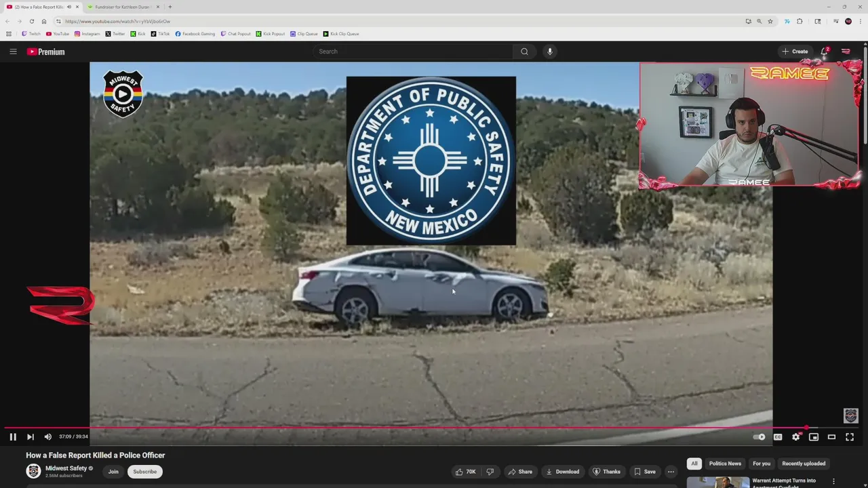
Task: Send a Thanks to the creator
Action: (606, 472)
